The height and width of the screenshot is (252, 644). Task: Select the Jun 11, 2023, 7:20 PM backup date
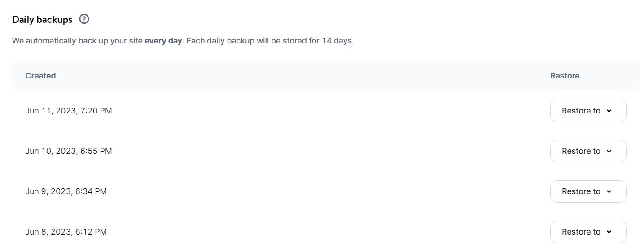tap(69, 111)
